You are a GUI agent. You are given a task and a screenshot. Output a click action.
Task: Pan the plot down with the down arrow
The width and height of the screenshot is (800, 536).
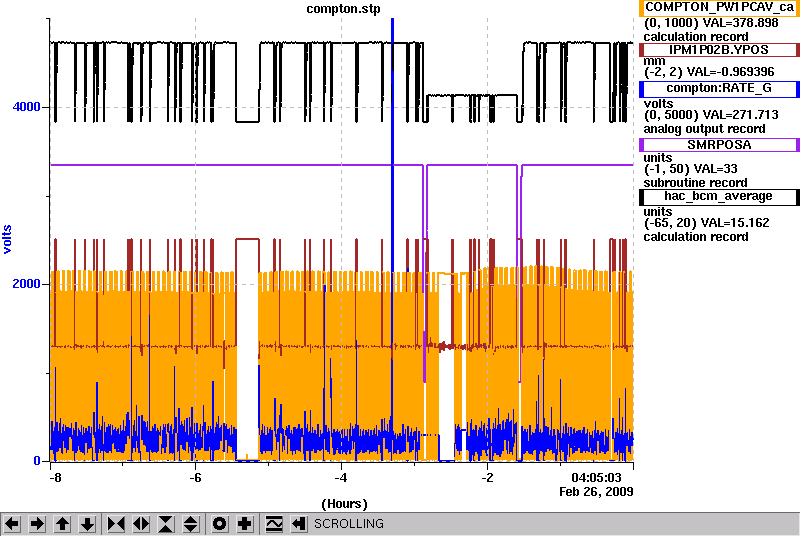88,524
